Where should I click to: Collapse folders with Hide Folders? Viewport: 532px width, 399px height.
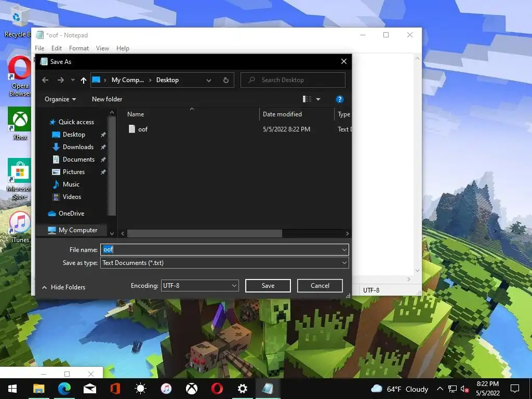[64, 287]
